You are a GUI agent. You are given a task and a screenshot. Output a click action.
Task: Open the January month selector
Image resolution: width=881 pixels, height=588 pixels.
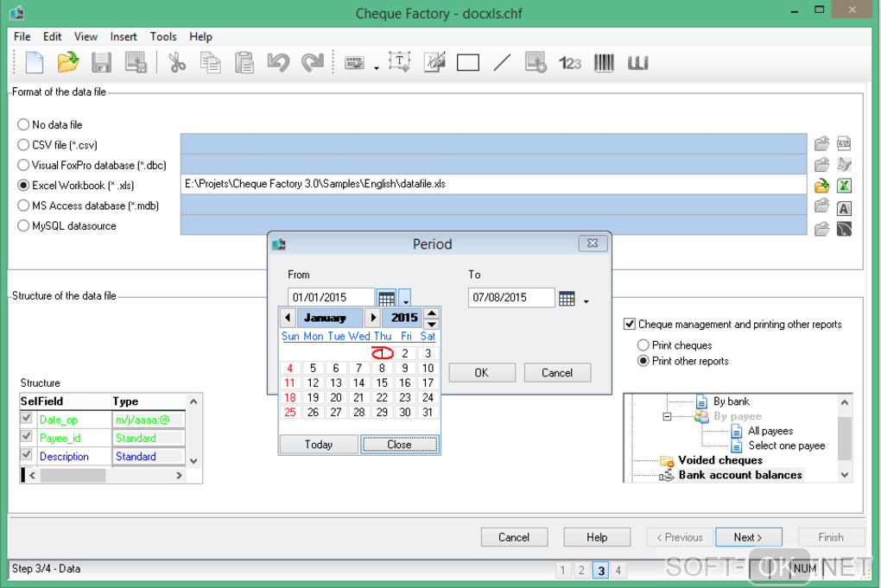330,317
